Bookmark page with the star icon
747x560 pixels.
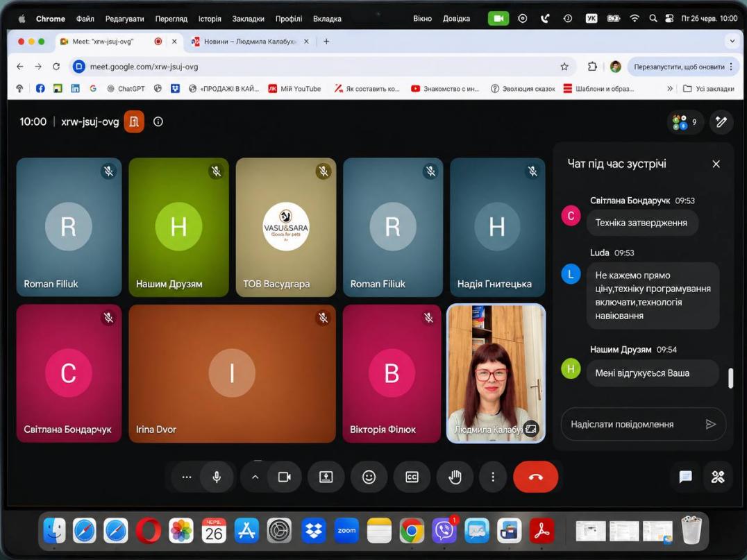[x=564, y=67]
